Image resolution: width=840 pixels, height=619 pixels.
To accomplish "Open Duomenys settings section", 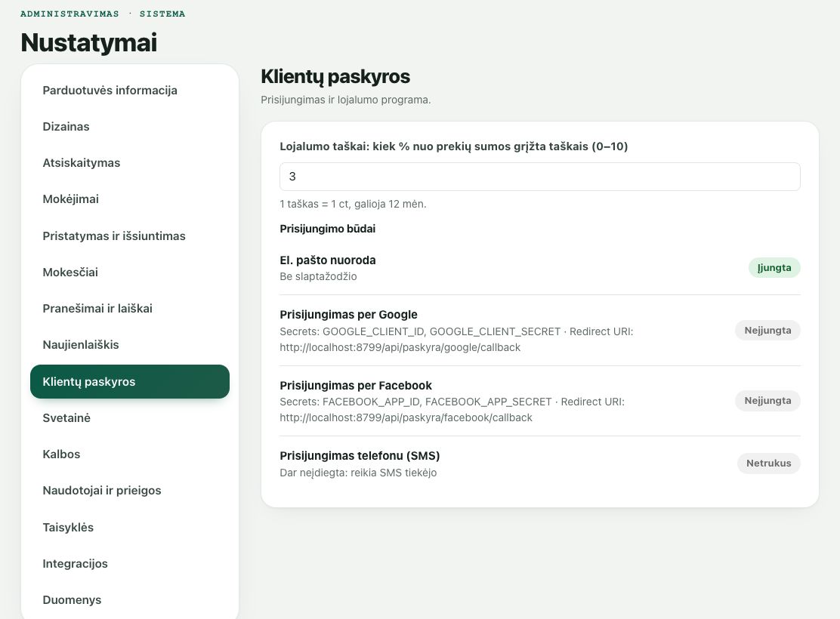I will [x=130, y=599].
